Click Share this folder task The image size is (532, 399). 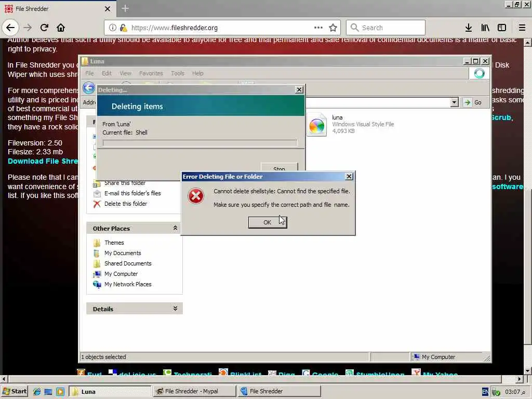click(125, 183)
